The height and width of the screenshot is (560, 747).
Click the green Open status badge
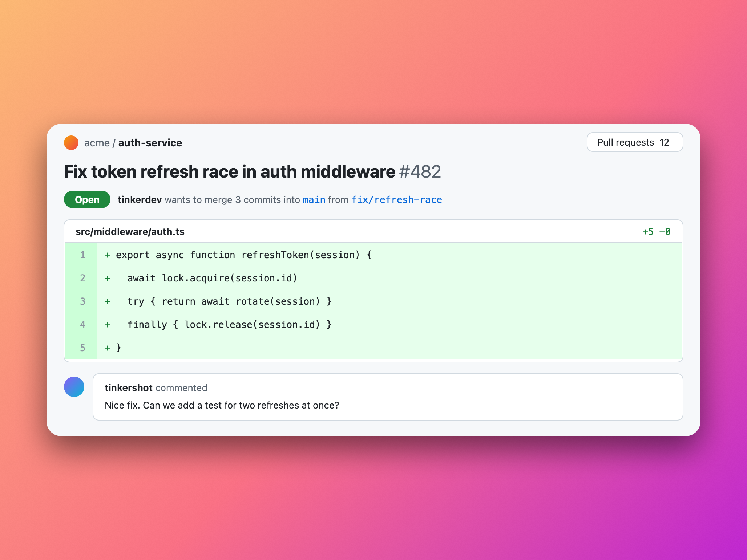tap(87, 199)
